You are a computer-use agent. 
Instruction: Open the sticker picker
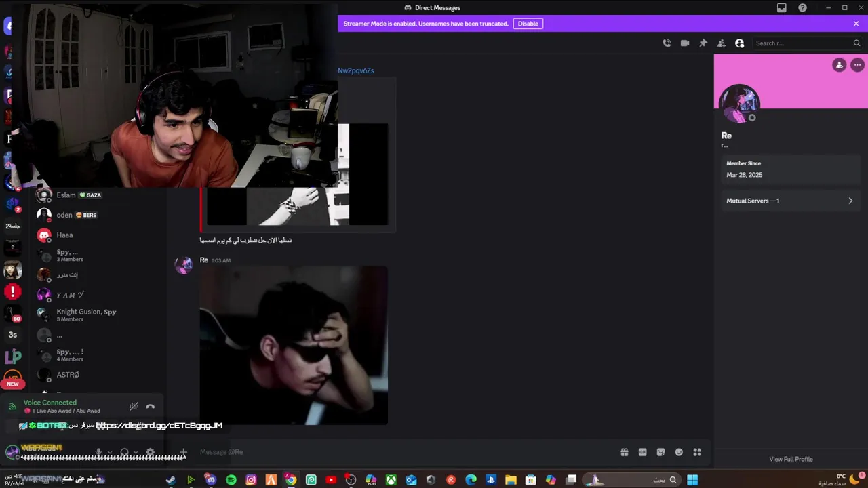coord(661,452)
